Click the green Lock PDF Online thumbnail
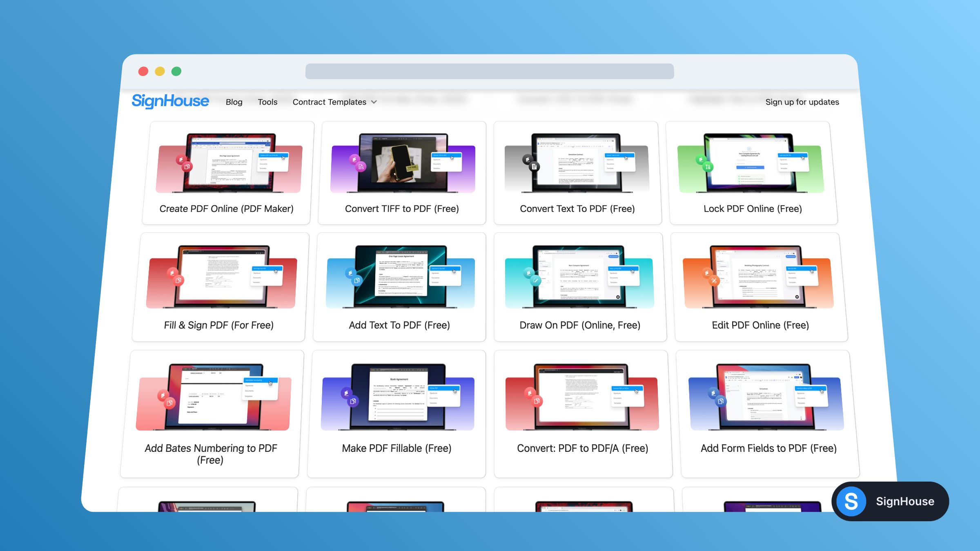The height and width of the screenshot is (551, 980). 751,163
